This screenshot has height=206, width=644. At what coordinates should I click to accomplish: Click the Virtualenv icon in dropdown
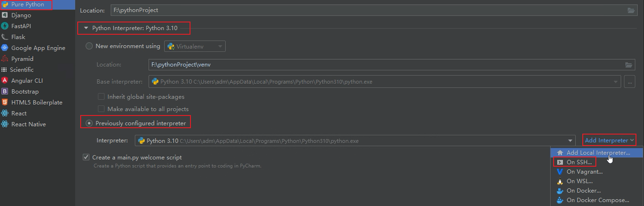pos(171,47)
